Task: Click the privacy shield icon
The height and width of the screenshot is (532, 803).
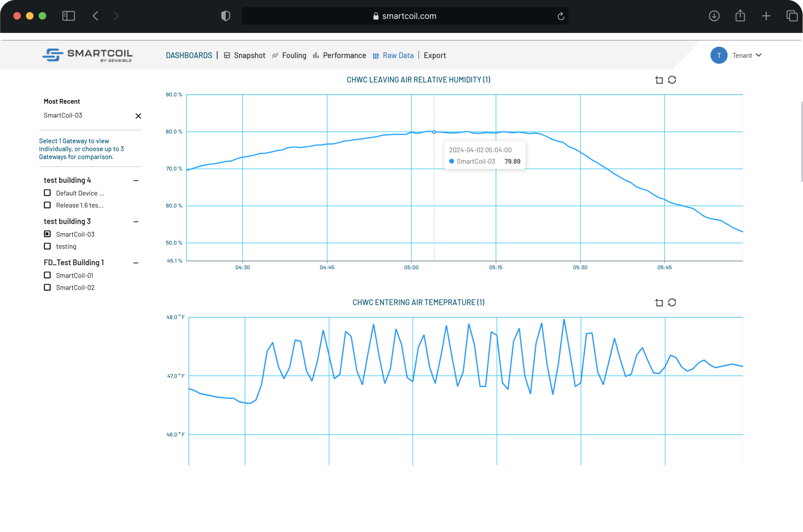Action: (x=226, y=16)
